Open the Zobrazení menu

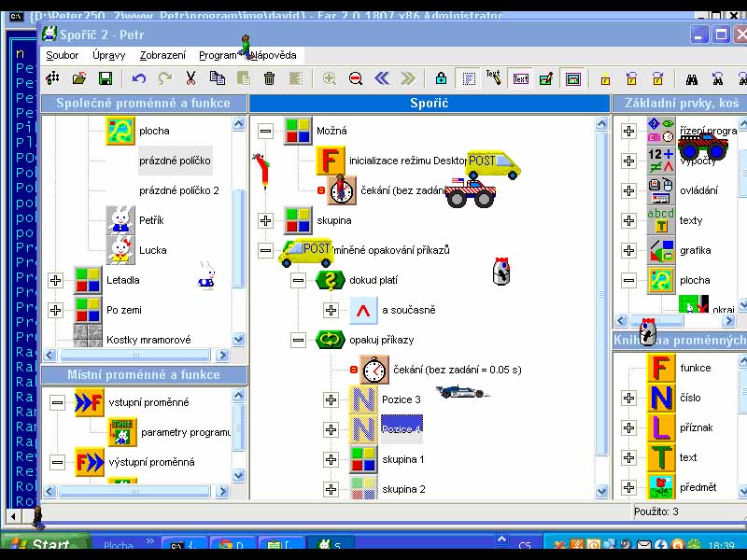162,55
